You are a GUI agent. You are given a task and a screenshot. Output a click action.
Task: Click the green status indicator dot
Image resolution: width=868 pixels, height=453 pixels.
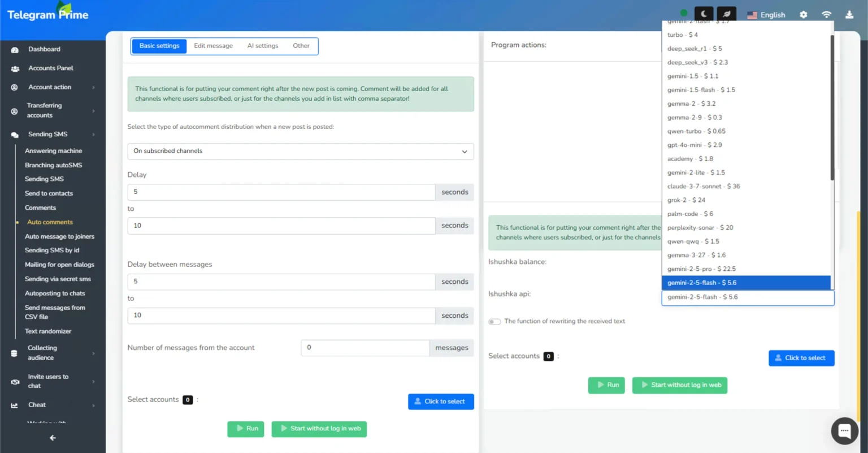[683, 12]
